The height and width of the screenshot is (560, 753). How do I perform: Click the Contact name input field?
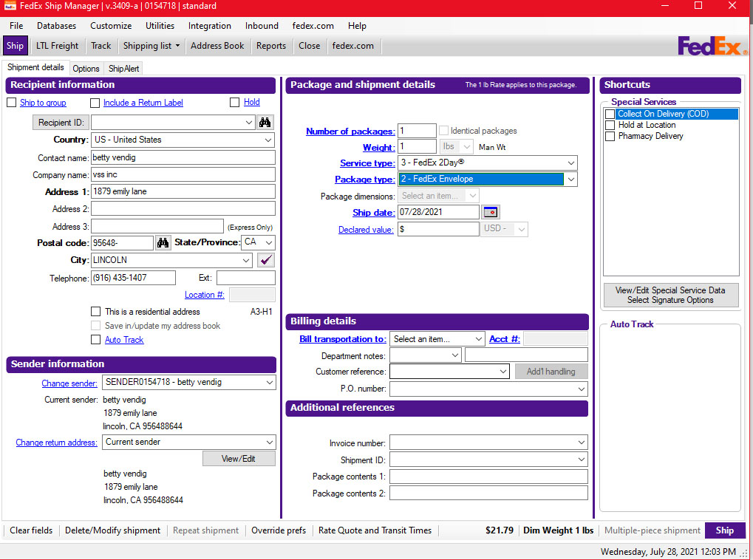pyautogui.click(x=183, y=157)
